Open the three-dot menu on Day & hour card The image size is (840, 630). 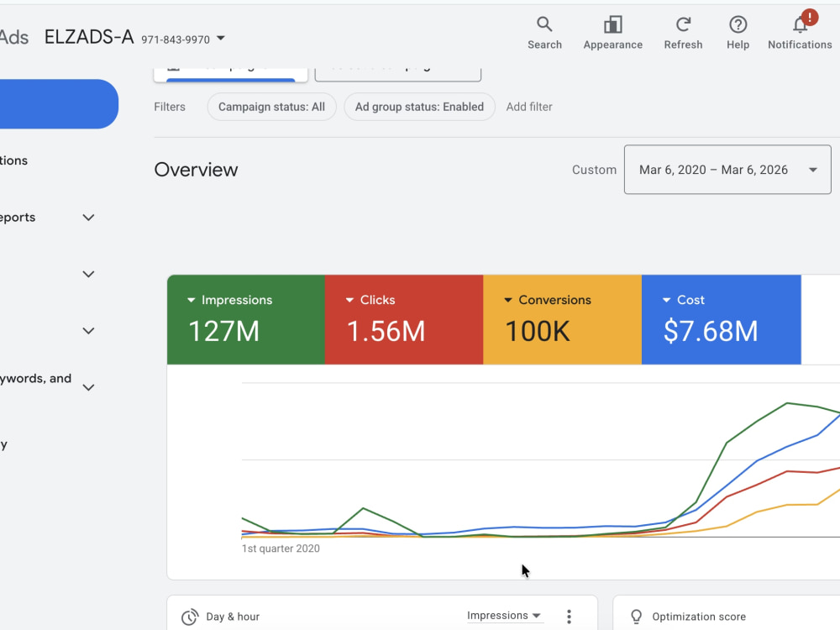pos(569,617)
